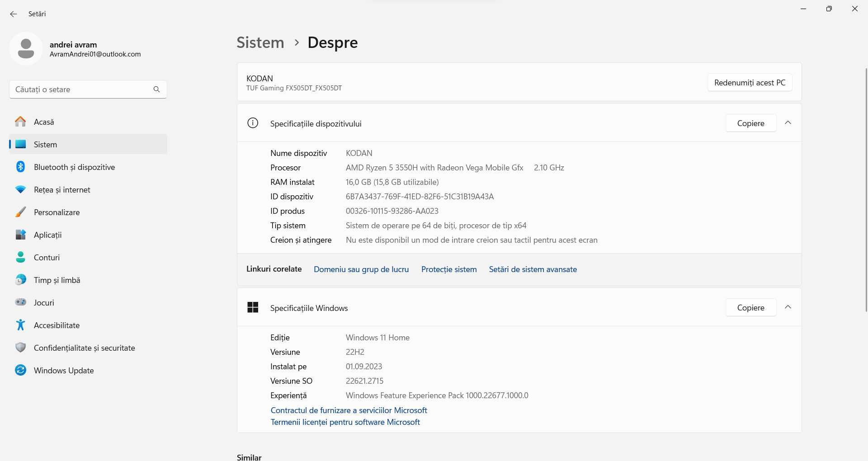868x461 pixels.
Task: Click the info icon beside Specificațiile dispozitivului
Action: [x=253, y=123]
